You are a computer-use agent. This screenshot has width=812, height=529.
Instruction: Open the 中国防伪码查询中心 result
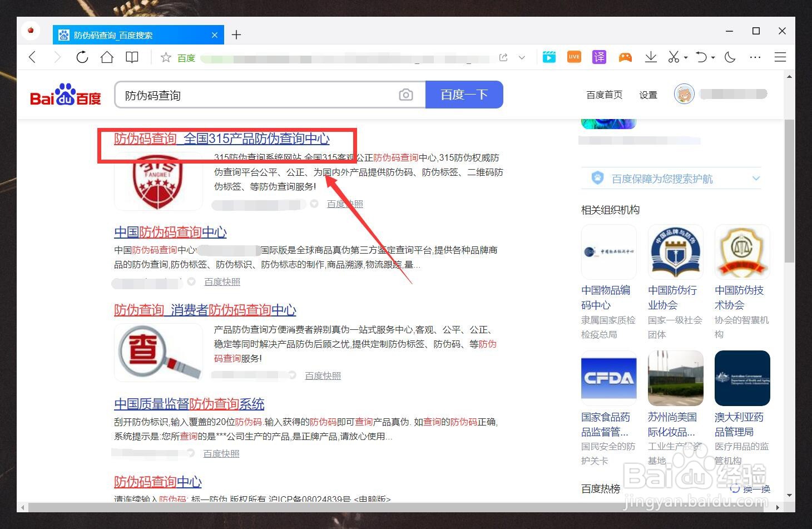point(170,232)
